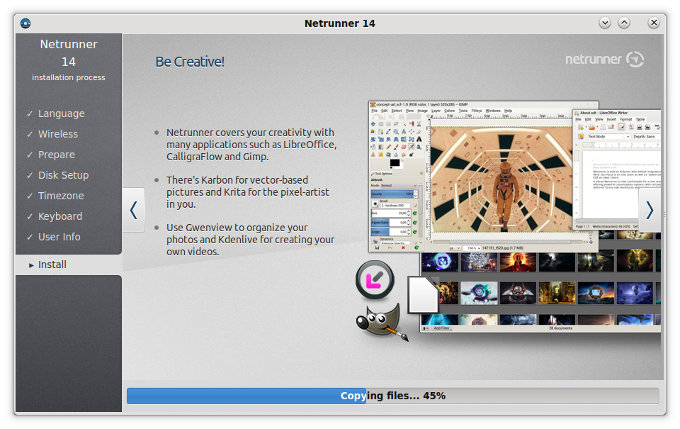The image size is (680, 429).
Task: Click the GIMP Wilber mascot icon
Action: [382, 322]
